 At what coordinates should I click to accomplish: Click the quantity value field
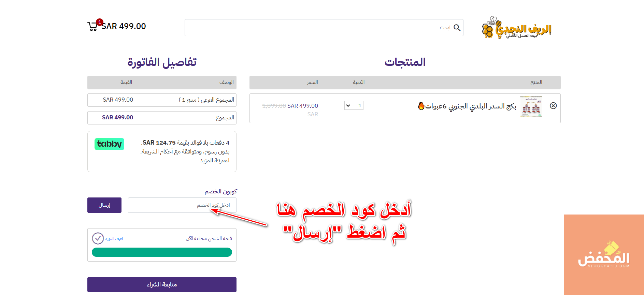(x=359, y=106)
